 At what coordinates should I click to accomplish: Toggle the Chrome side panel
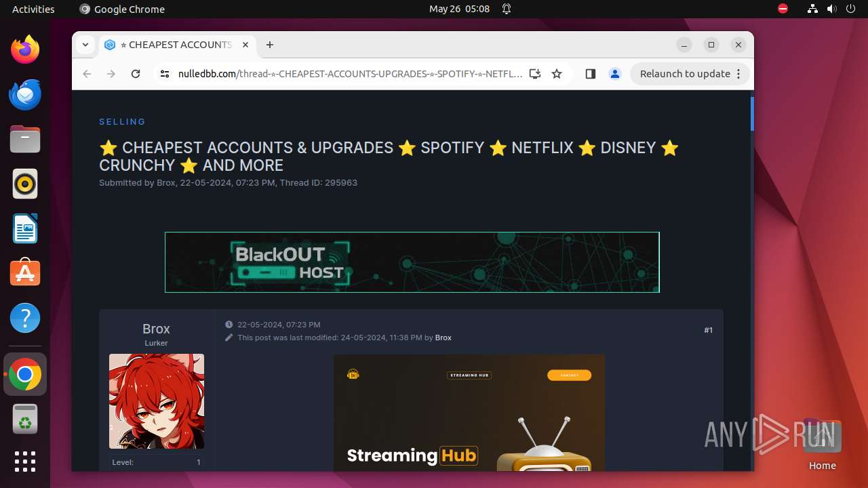(x=590, y=74)
